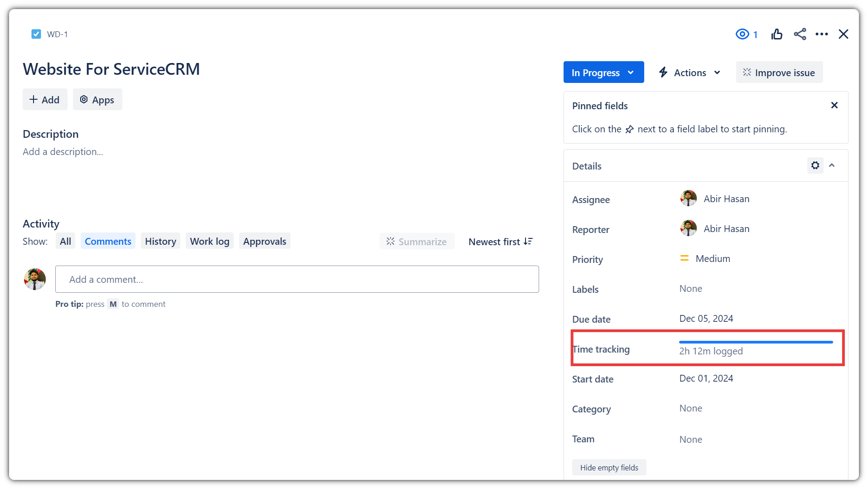
Task: Click the Labels None value
Action: click(x=690, y=288)
